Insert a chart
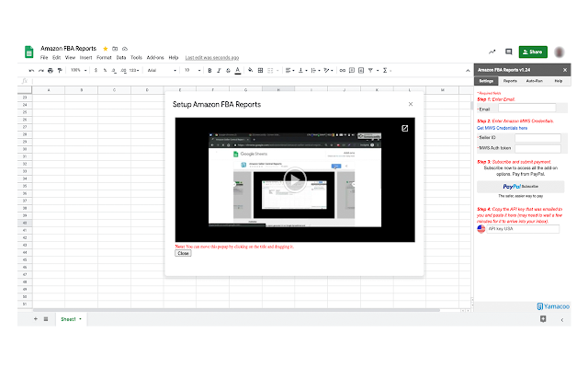 [x=361, y=70]
